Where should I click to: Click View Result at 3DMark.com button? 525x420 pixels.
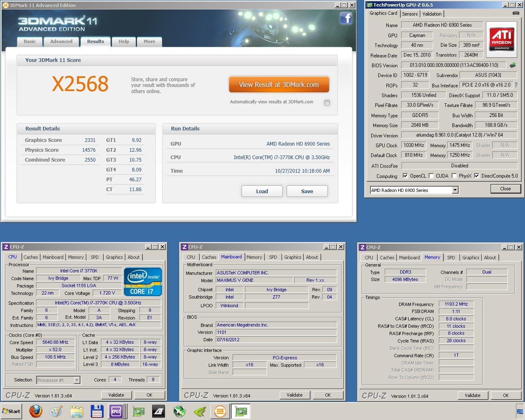coord(279,84)
